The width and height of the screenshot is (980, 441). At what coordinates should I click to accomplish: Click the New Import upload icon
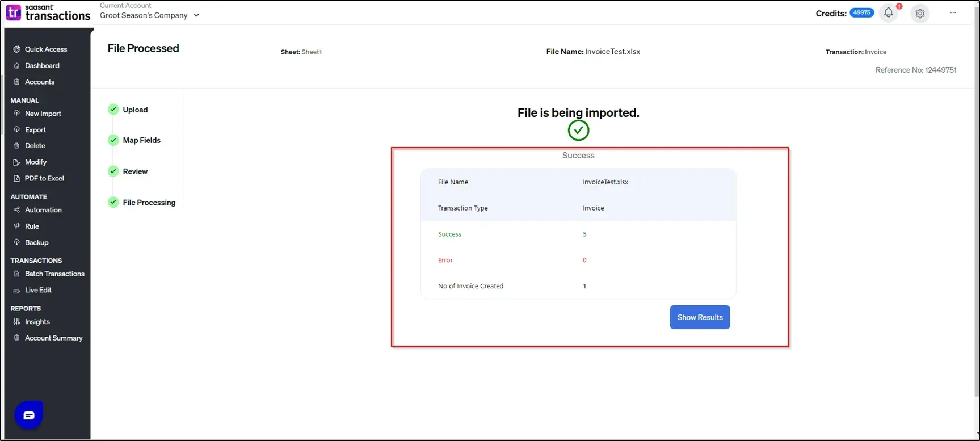pyautogui.click(x=16, y=114)
